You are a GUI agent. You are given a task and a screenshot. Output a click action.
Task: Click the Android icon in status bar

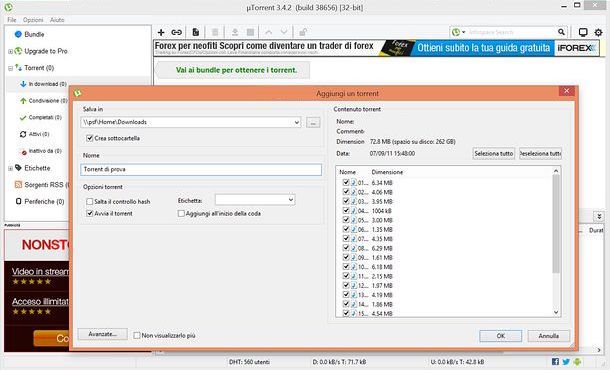pos(577,362)
